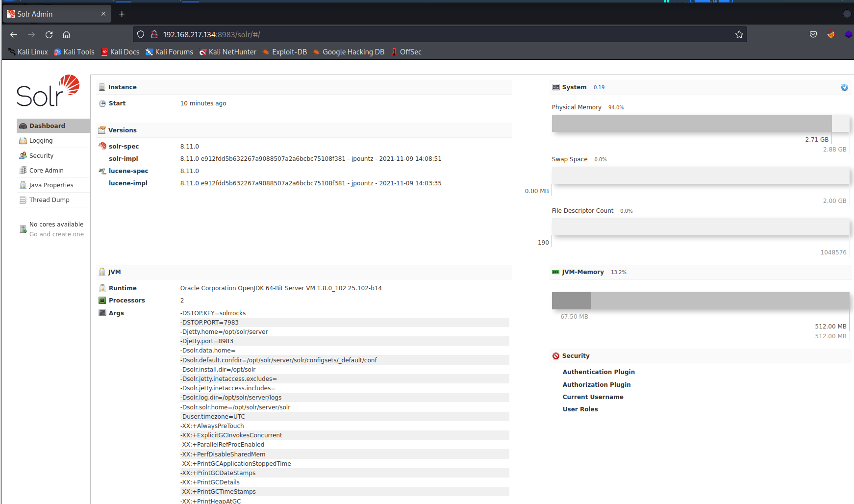Click the Security users icon in sidebar
The width and height of the screenshot is (854, 504).
pyautogui.click(x=23, y=155)
